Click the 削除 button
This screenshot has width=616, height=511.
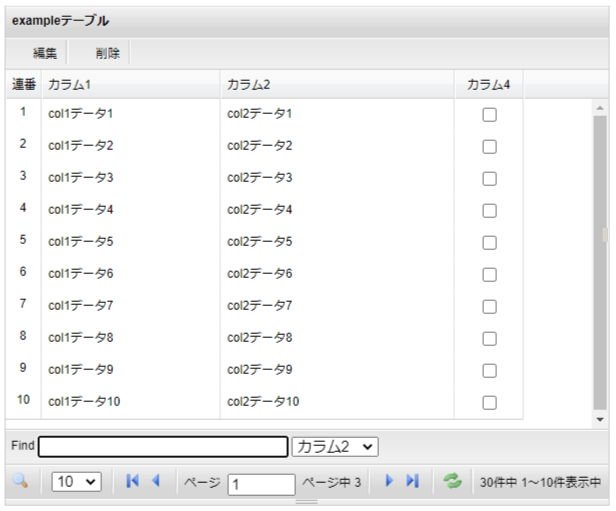[x=108, y=54]
